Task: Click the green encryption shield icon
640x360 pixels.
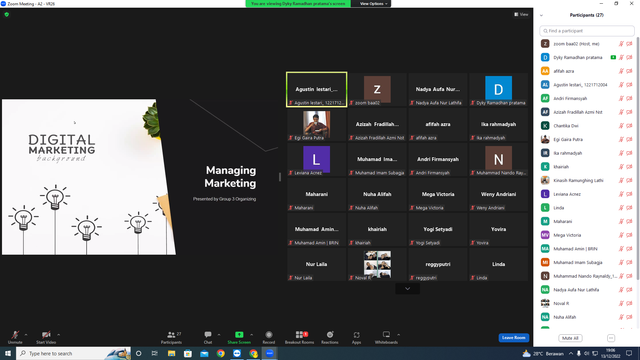Action: pos(7,14)
